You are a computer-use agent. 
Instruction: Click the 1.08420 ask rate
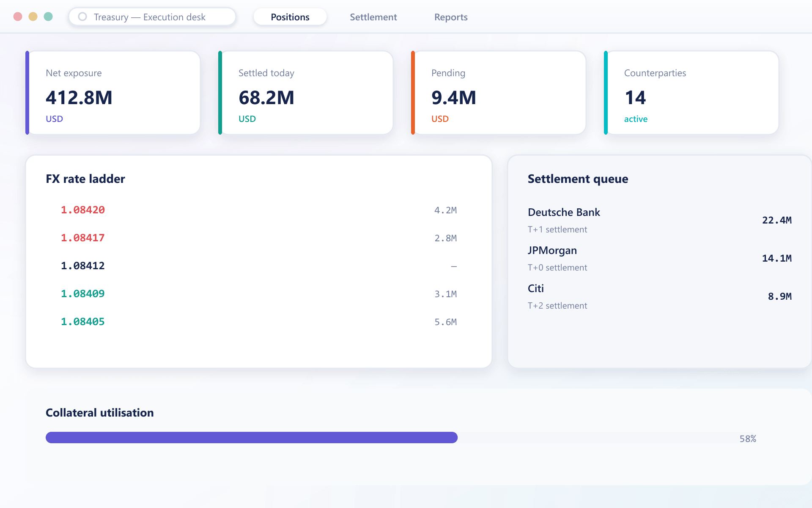click(x=83, y=210)
